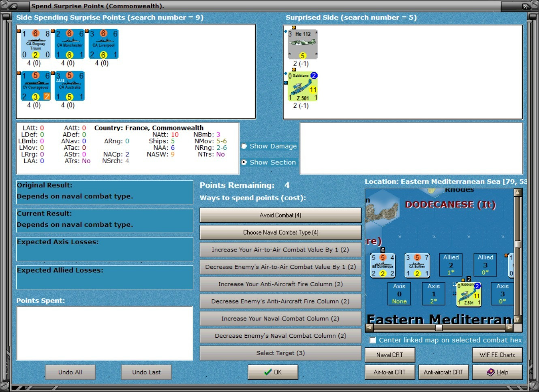Image resolution: width=539 pixels, height=392 pixels.
Task: Click the map scroll down arrow
Action: click(518, 320)
